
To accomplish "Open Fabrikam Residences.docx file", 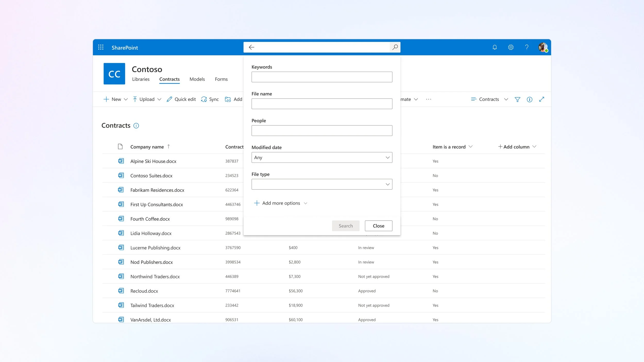I will pos(157,190).
